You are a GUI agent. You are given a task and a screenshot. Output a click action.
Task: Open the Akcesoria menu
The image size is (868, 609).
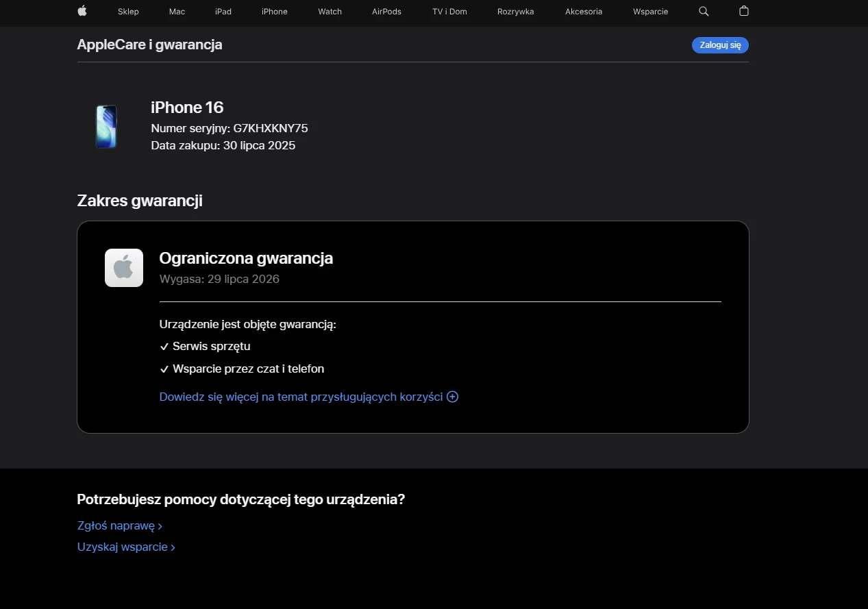point(584,12)
